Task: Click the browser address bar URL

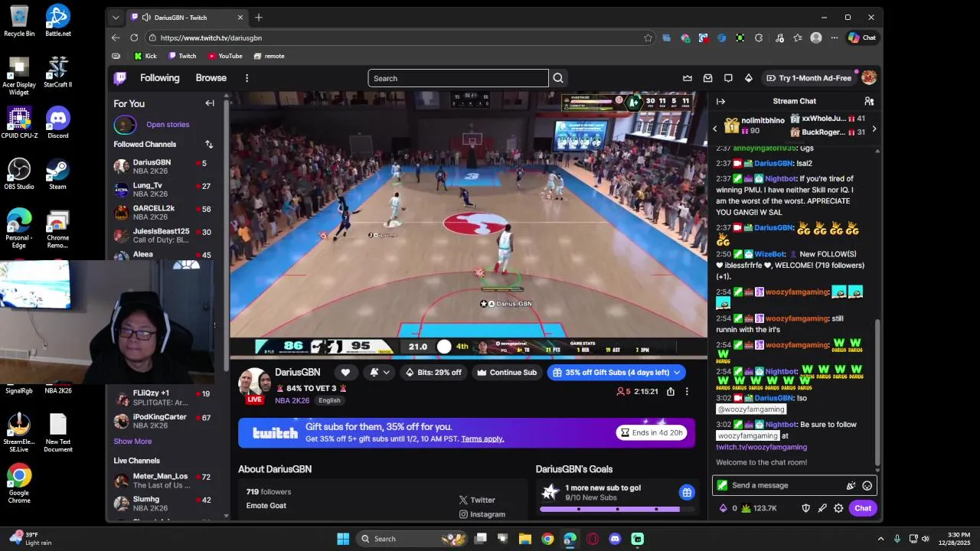Action: pos(211,37)
